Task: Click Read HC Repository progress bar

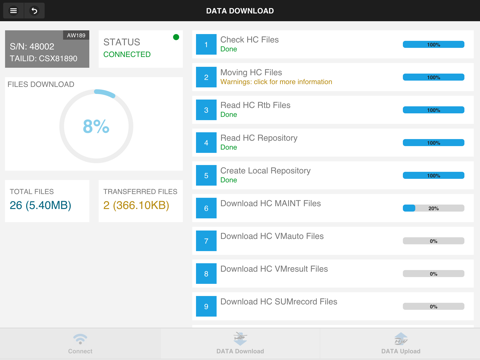Action: (x=433, y=143)
